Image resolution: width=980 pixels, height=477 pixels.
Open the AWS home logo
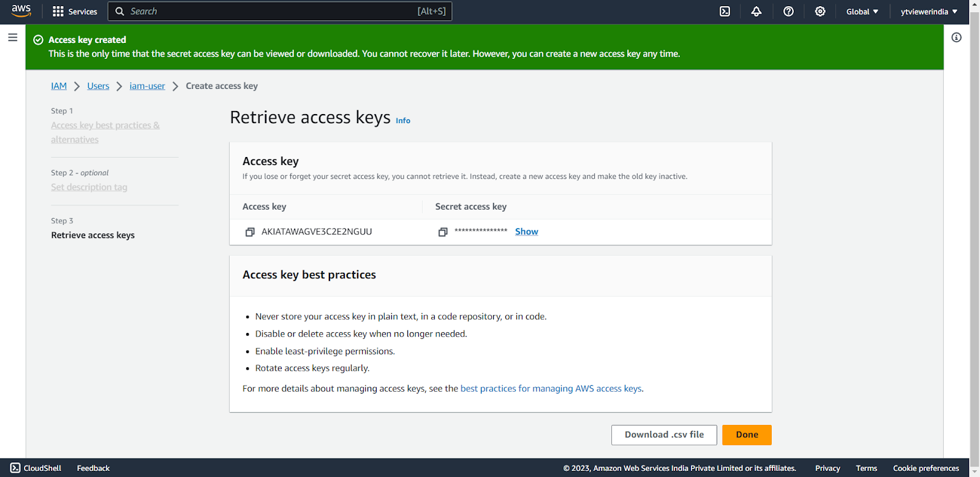[x=21, y=11]
